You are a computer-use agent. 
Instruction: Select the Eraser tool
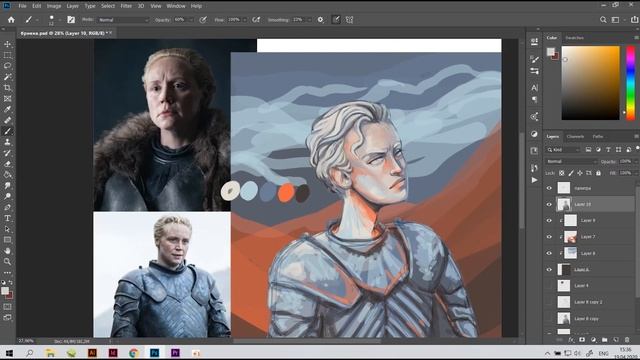tap(7, 164)
